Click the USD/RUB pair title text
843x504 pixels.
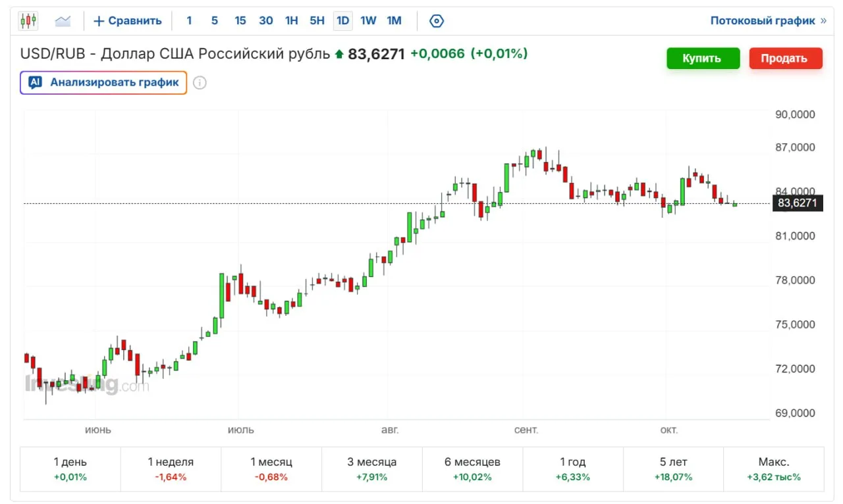coord(175,54)
